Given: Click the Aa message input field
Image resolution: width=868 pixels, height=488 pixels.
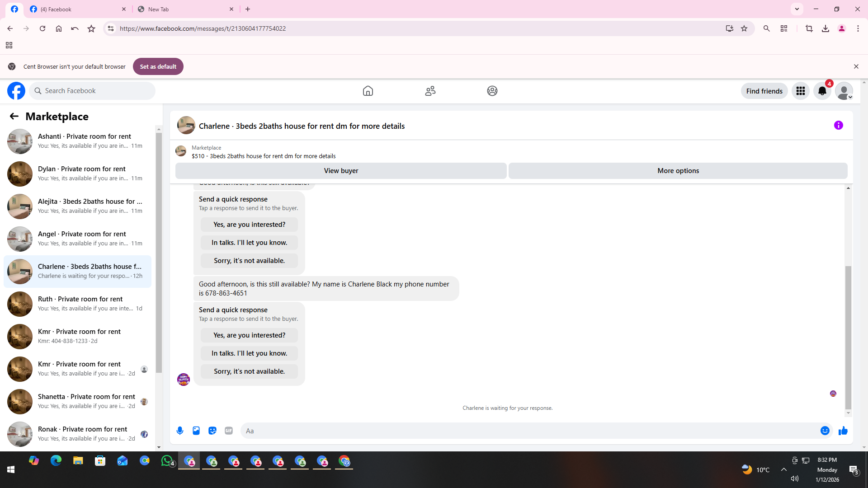Looking at the screenshot, I should point(529,431).
